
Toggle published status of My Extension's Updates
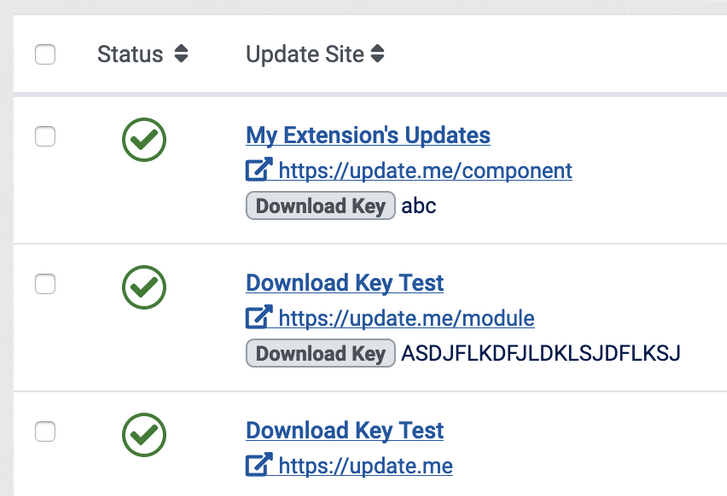tap(144, 140)
